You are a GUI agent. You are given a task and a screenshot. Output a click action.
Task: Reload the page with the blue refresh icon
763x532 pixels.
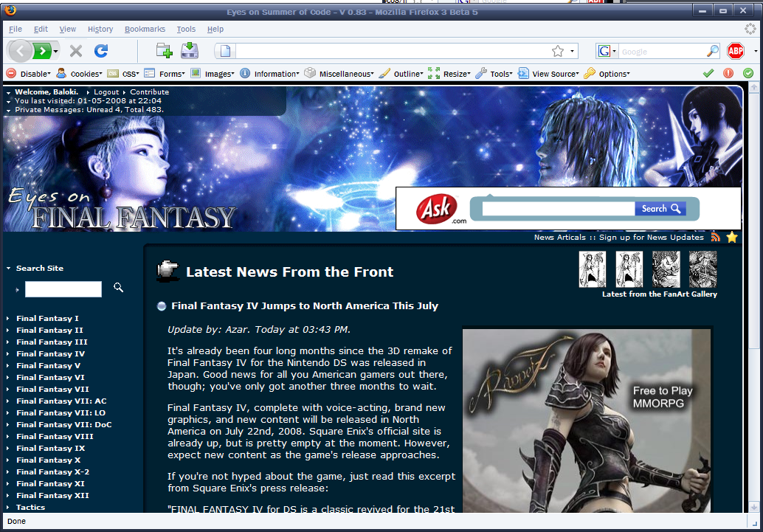pos(101,51)
